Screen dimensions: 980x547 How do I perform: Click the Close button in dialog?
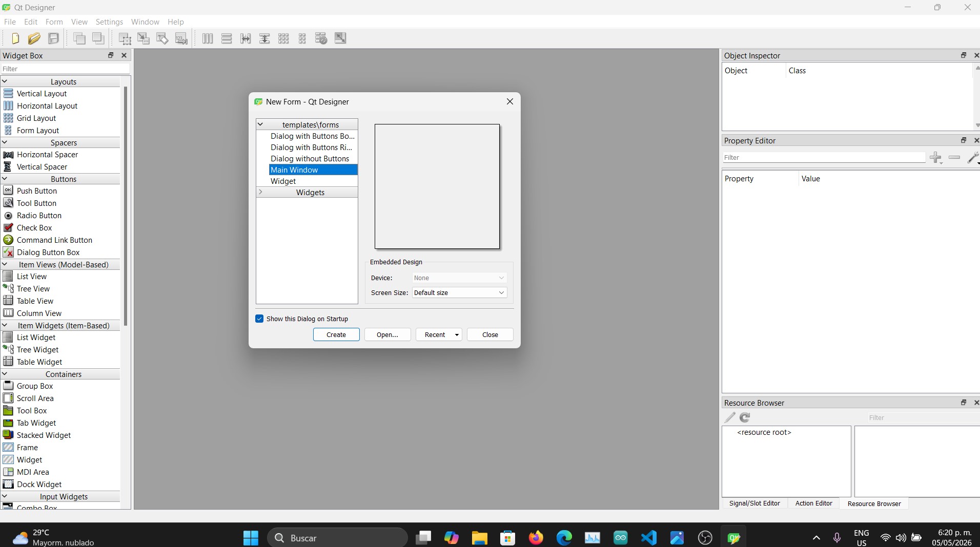(490, 335)
